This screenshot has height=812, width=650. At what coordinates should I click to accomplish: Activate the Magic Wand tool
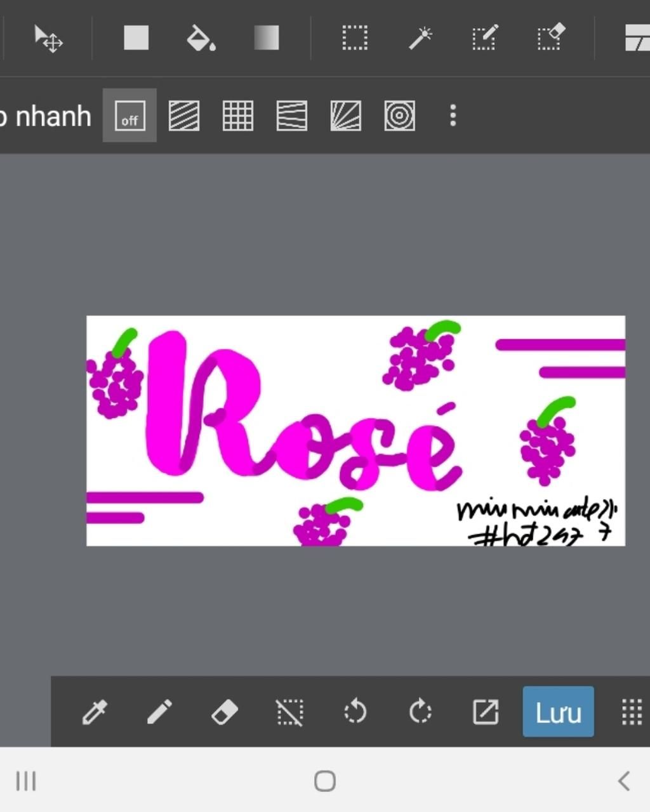click(x=420, y=38)
